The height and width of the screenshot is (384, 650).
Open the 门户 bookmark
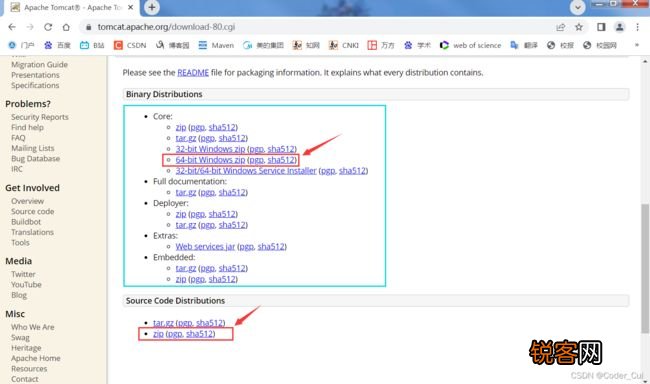[21, 45]
